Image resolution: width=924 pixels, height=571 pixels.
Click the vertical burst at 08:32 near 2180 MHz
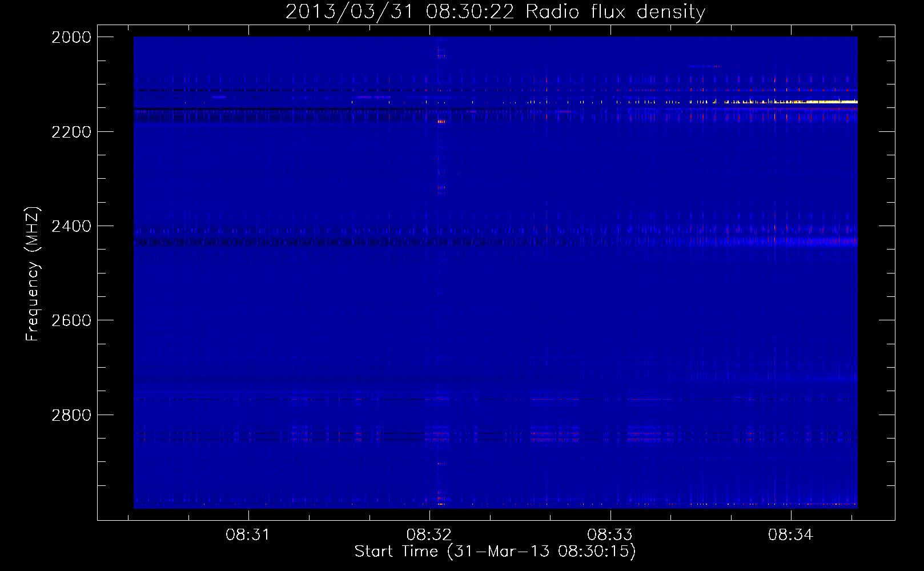coord(441,122)
